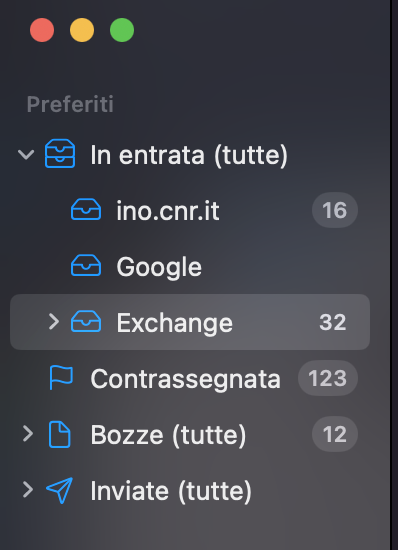Expand the Inviate (tutte) group
This screenshot has height=550, width=398.
coord(28,490)
